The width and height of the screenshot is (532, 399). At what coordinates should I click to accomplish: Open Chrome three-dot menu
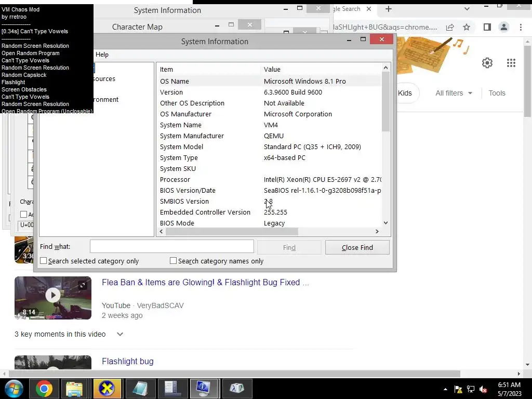pos(521,27)
